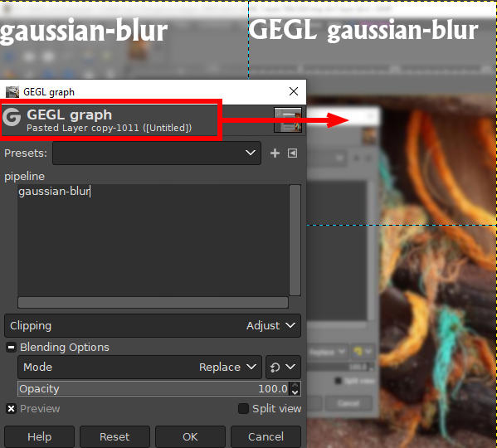Screen dimensions: 497x448
Task: Click the GEGL G logo icon
Action: (x=12, y=117)
